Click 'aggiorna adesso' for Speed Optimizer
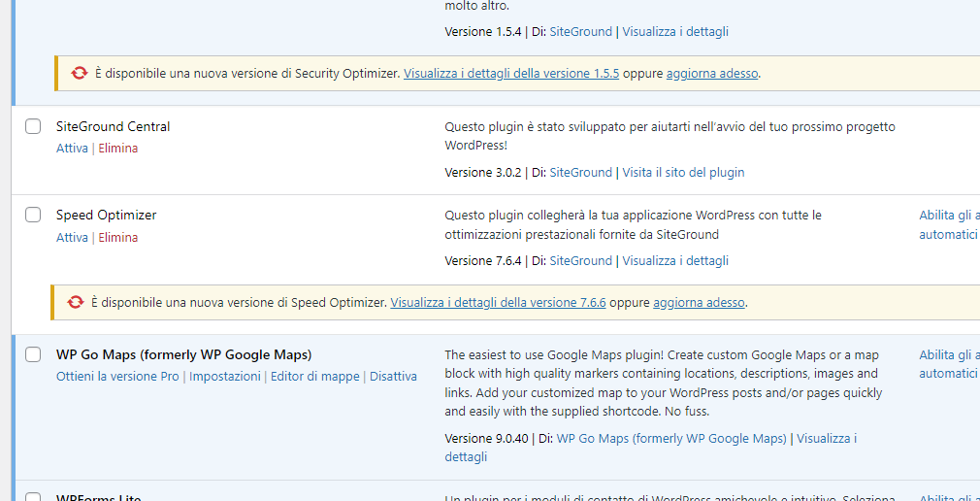This screenshot has height=501, width=980. pos(699,303)
